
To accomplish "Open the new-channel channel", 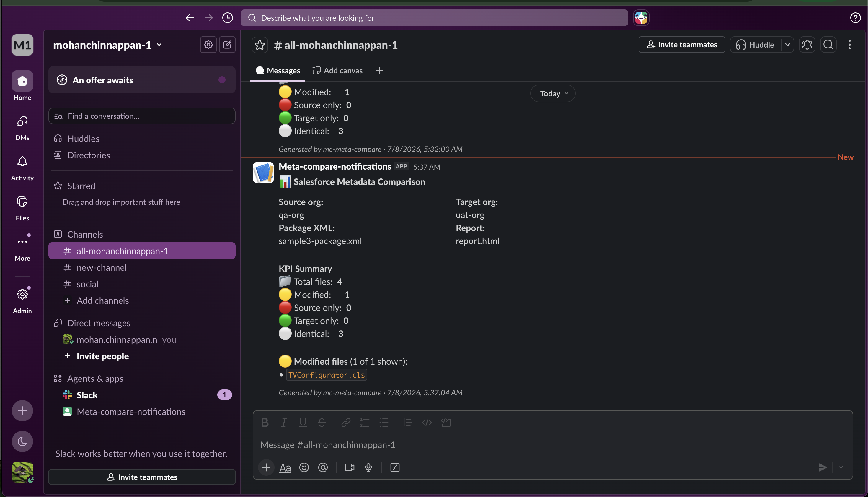I will tap(141, 267).
